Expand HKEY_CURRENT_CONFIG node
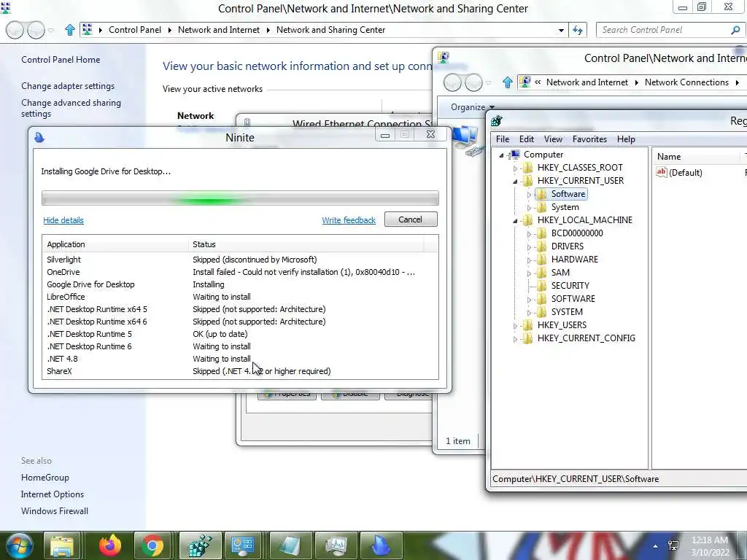Image resolution: width=747 pixels, height=560 pixels. 515,339
